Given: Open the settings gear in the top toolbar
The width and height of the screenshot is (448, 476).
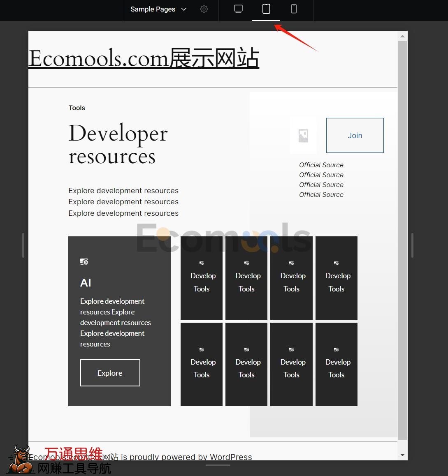Looking at the screenshot, I should click(x=204, y=9).
